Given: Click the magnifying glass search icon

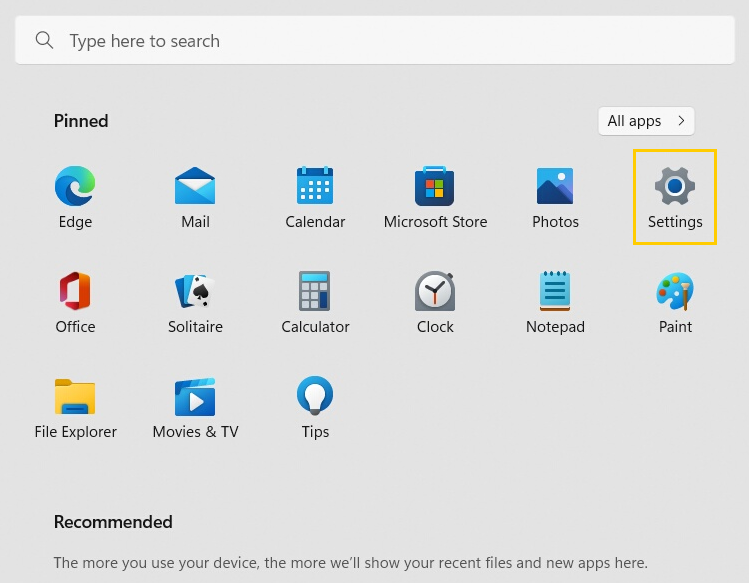Looking at the screenshot, I should pyautogui.click(x=44, y=41).
